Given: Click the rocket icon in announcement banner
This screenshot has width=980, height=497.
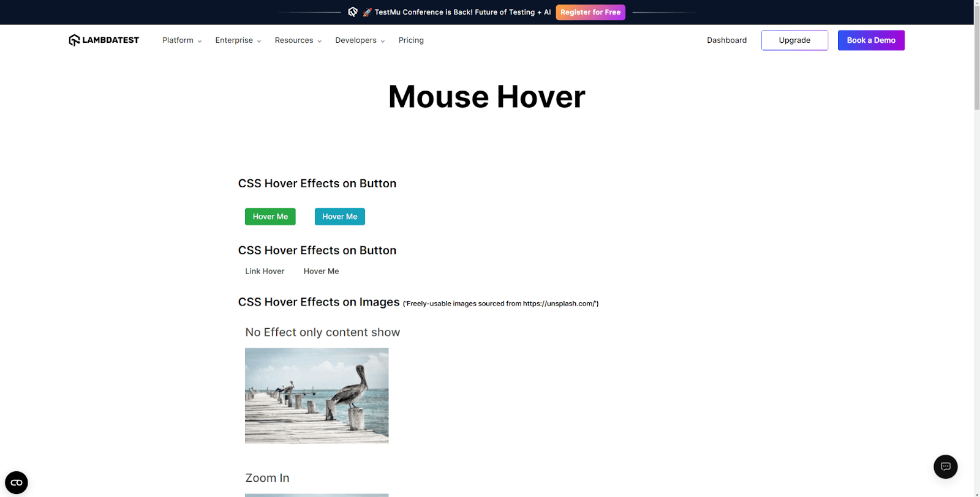Looking at the screenshot, I should point(367,12).
